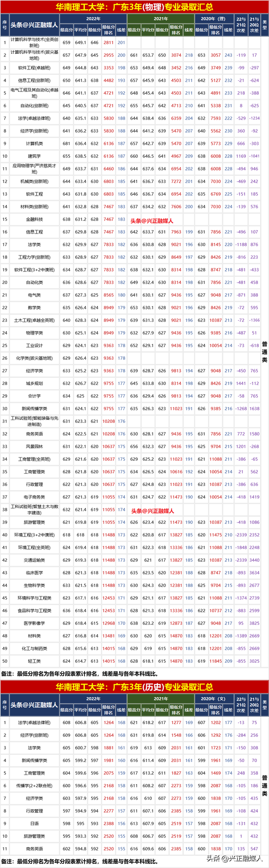This screenshot has height=868, width=269.
Task: Select the row name '自动化(创新班)'
Action: tap(34, 106)
